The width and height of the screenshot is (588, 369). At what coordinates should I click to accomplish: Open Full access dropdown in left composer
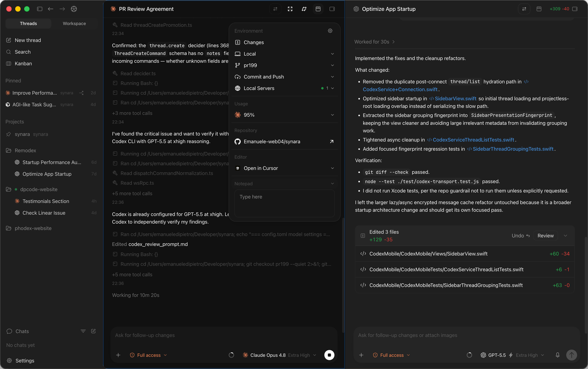(x=148, y=355)
